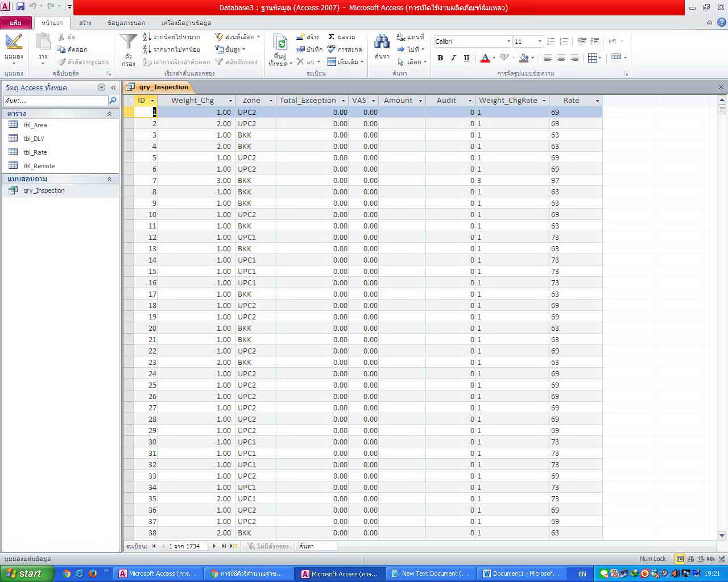The height and width of the screenshot is (582, 728).
Task: Click the Save icon in quick access toolbar
Action: click(20, 7)
